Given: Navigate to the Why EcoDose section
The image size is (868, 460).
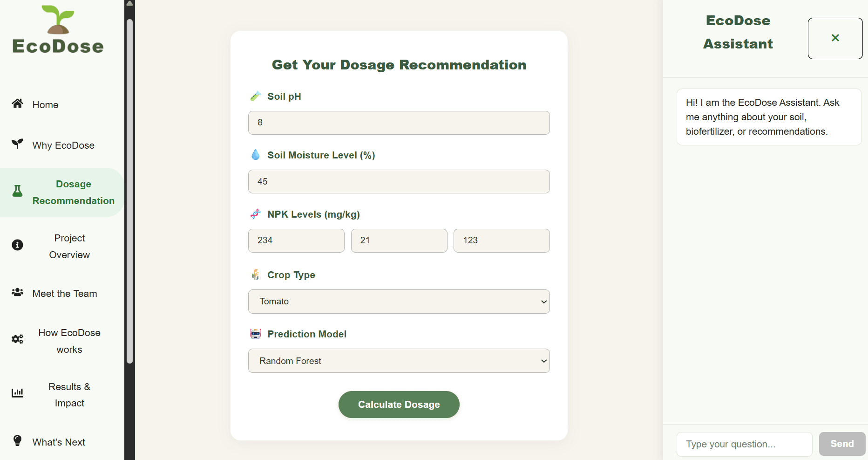Looking at the screenshot, I should [63, 145].
